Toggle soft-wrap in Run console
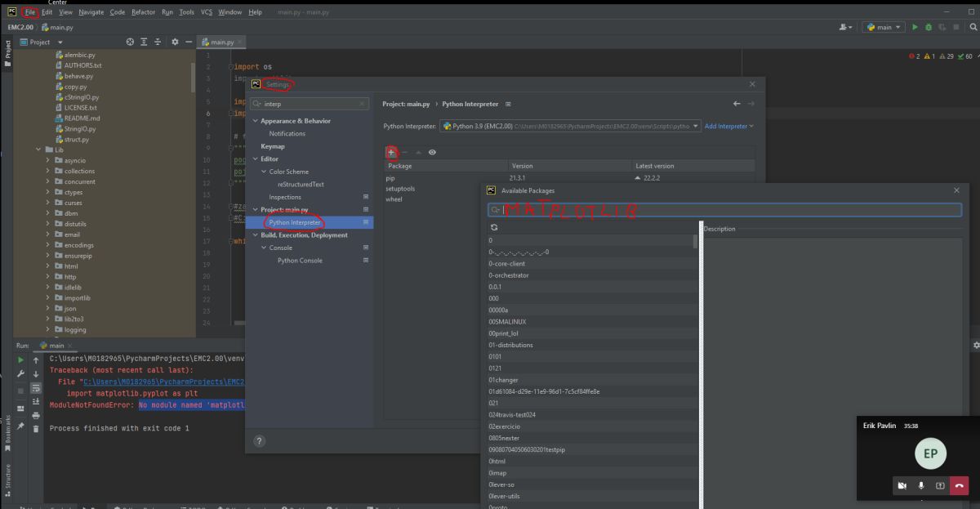Image resolution: width=980 pixels, height=509 pixels. [36, 388]
